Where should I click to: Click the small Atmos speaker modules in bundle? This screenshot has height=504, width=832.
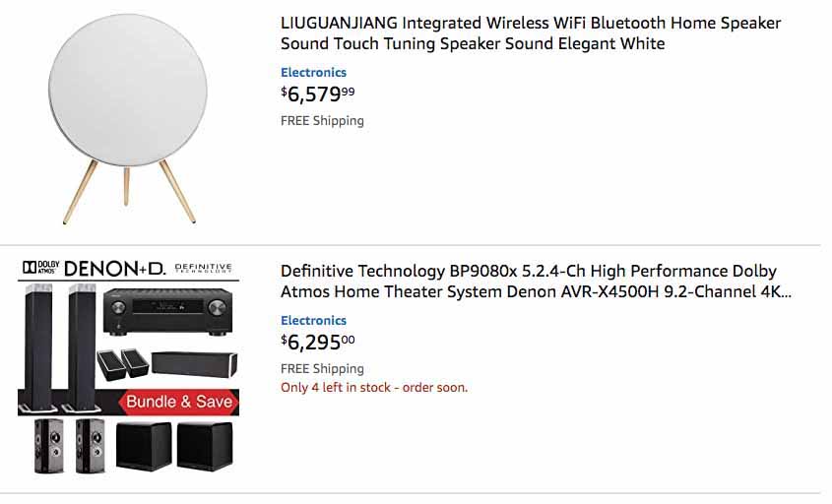[x=122, y=362]
